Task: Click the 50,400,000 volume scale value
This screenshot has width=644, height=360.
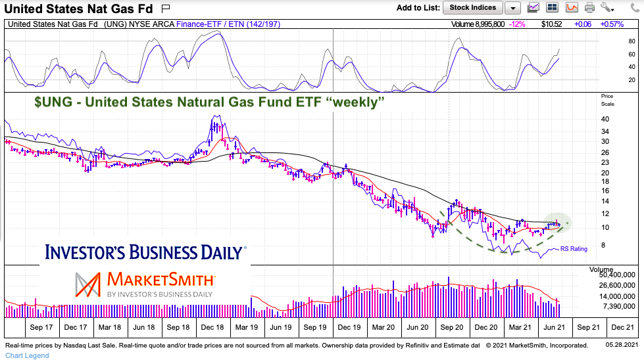Action: (616, 275)
